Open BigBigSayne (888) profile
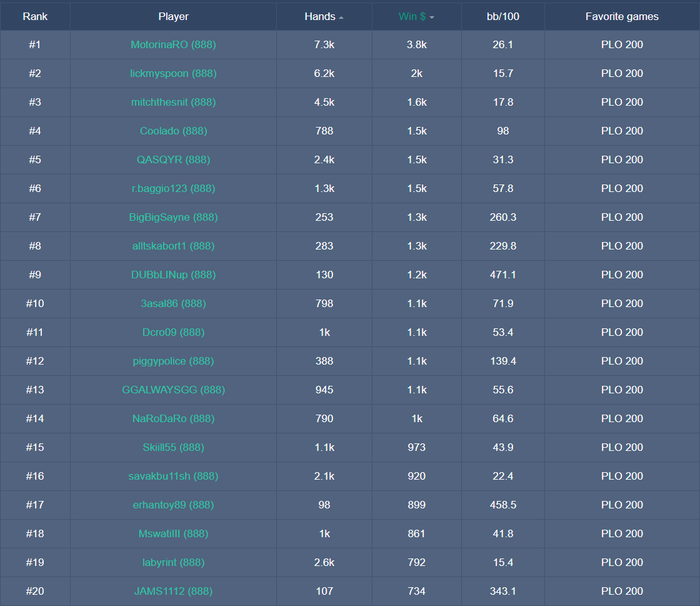This screenshot has width=700, height=606. click(173, 217)
